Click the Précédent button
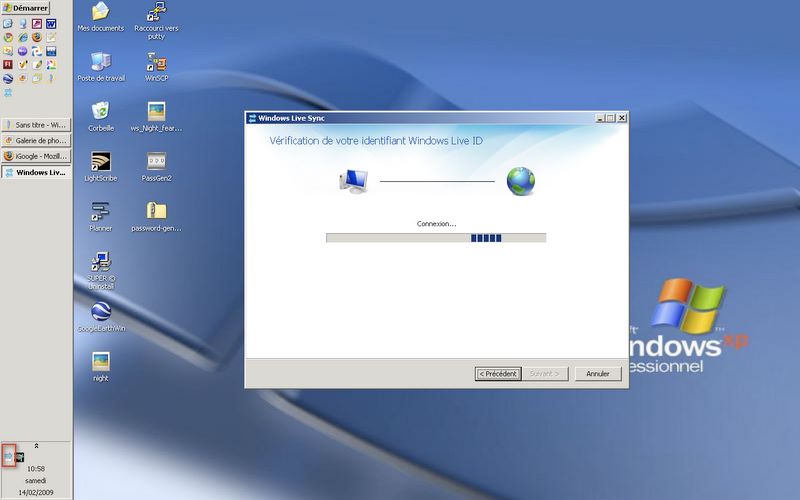800x500 pixels. (x=498, y=374)
